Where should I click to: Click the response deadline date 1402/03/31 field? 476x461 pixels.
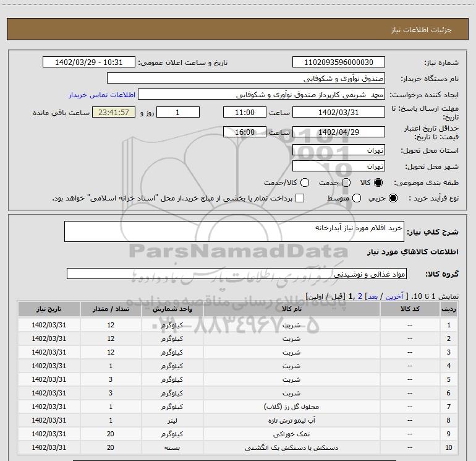tap(339, 113)
